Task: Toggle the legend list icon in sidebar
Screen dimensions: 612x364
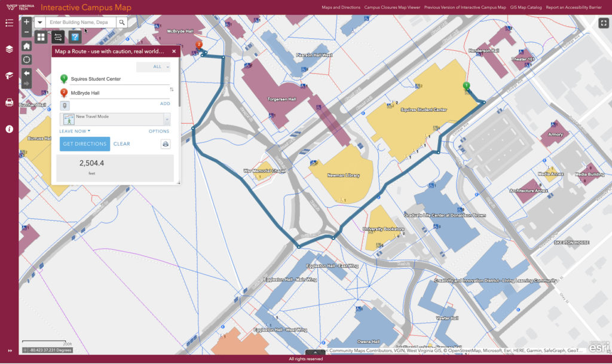Action: click(9, 23)
